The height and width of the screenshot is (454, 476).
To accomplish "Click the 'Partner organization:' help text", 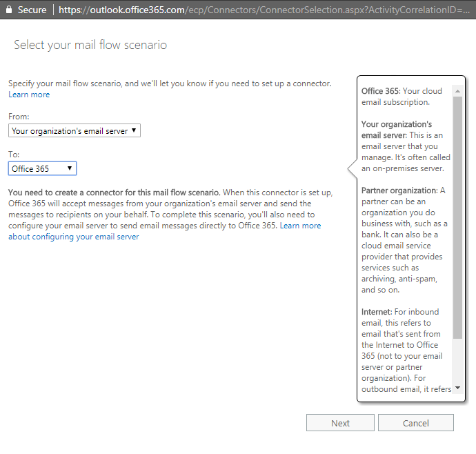I will point(399,190).
